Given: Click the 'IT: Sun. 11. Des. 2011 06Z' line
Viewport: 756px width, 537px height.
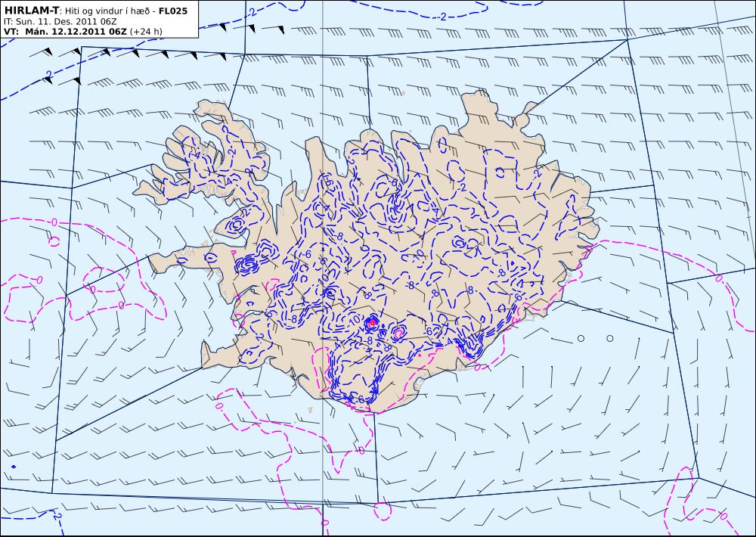Looking at the screenshot, I should (x=60, y=22).
